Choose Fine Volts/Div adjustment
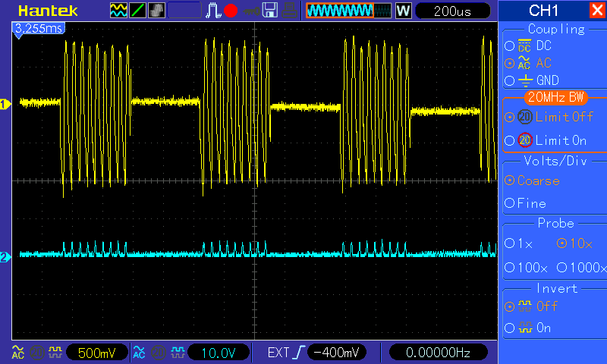Screen dimensions: 607x364 (526, 203)
